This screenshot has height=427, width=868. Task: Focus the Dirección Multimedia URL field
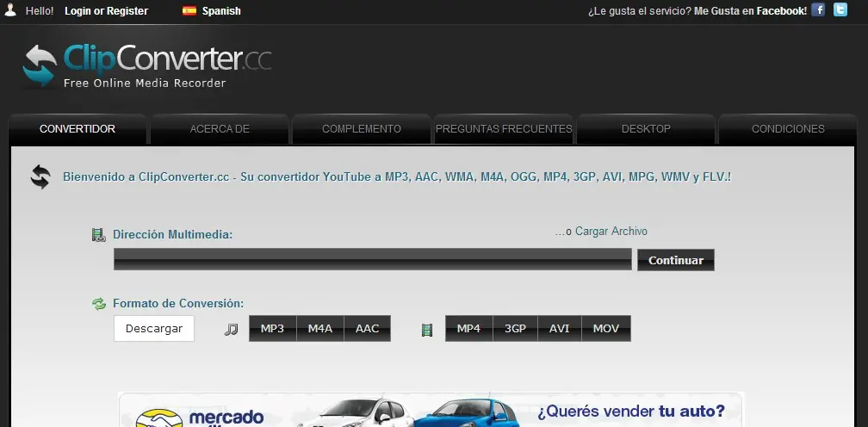pyautogui.click(x=373, y=259)
